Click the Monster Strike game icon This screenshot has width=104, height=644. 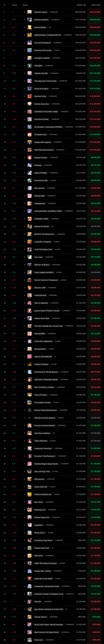pyautogui.click(x=29, y=96)
